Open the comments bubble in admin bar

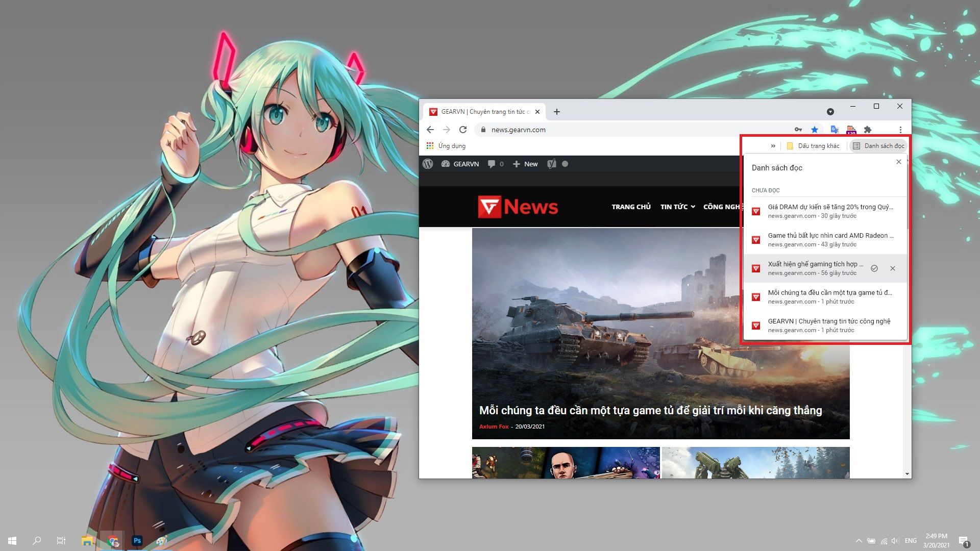[x=496, y=164]
